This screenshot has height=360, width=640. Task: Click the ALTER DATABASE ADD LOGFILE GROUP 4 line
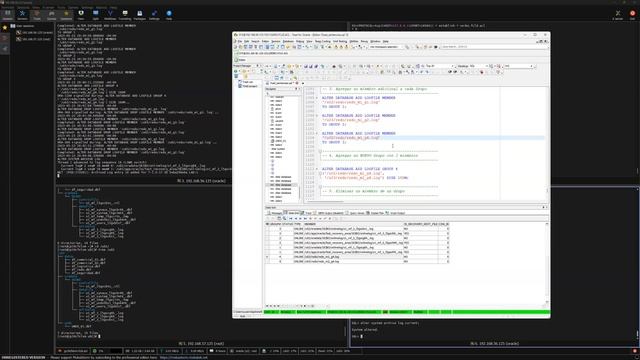[x=360, y=169]
